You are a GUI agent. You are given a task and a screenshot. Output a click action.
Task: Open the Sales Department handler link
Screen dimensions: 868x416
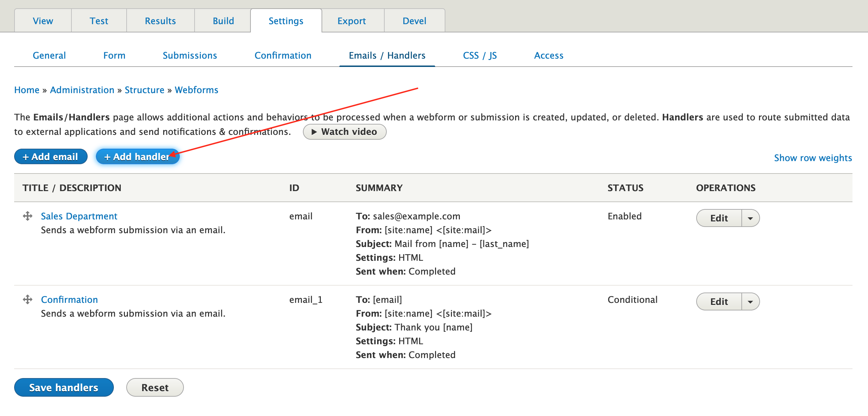click(79, 216)
